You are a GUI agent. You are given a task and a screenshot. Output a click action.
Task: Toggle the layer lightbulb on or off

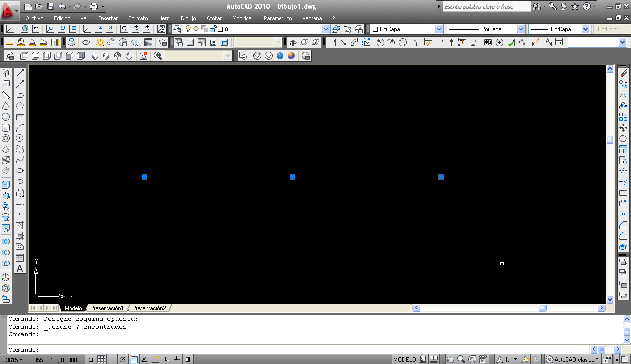(x=188, y=29)
